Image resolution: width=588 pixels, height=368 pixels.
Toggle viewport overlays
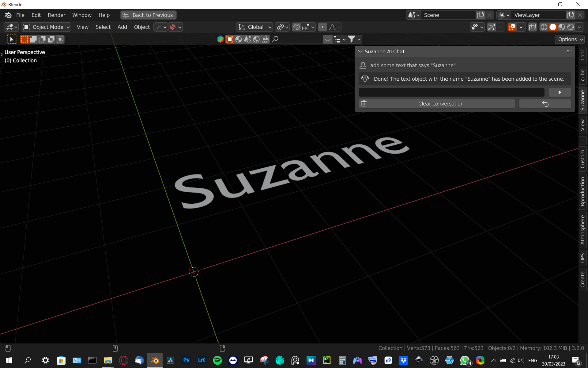click(x=512, y=27)
